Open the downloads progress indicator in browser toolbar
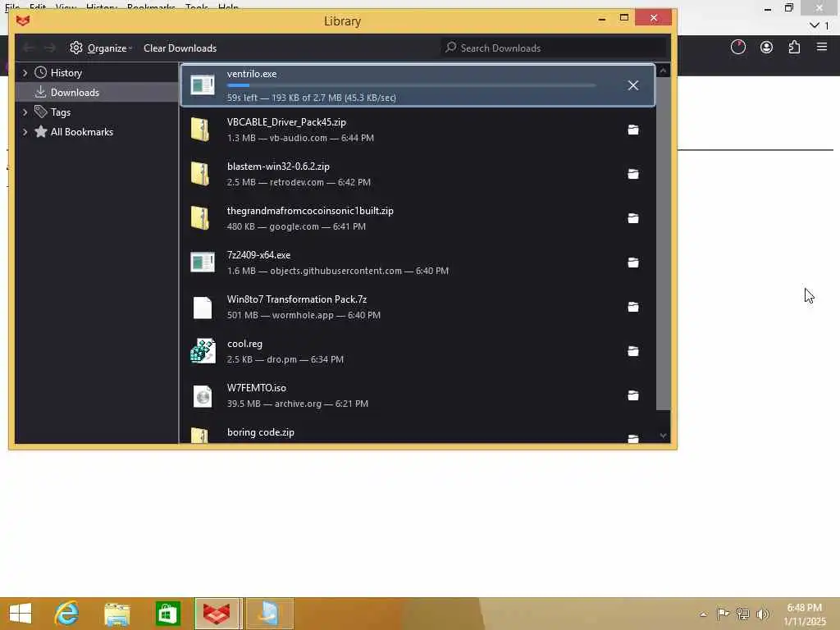 click(x=737, y=47)
